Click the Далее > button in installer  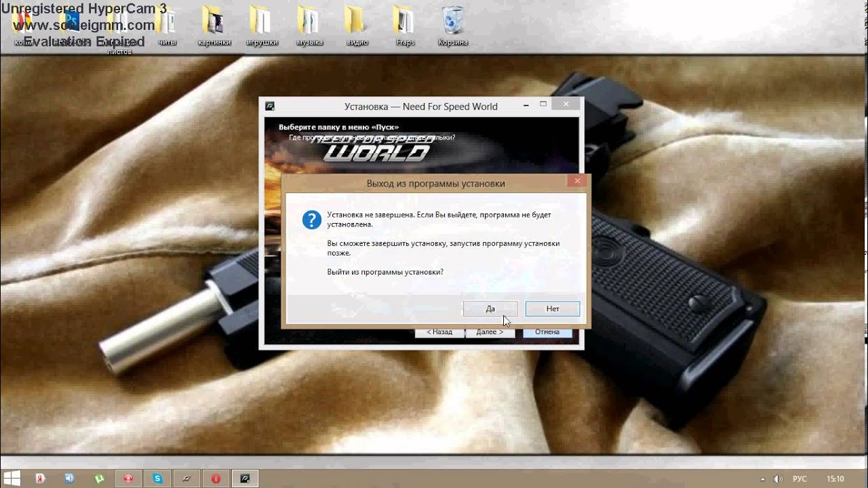(x=490, y=332)
